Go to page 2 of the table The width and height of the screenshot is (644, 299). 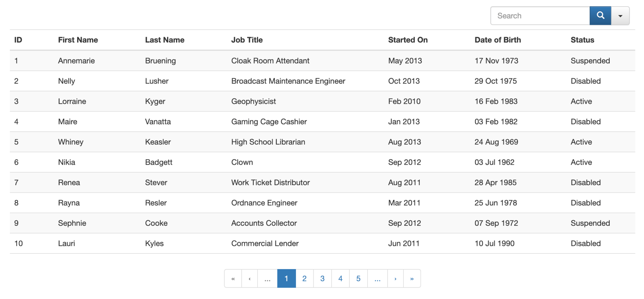point(304,278)
